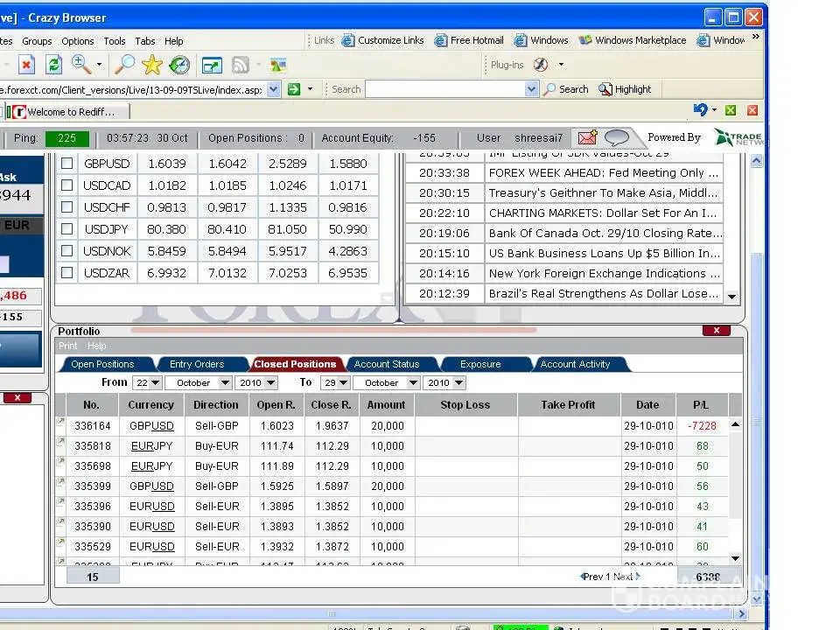
Task: Click the green refresh page icon
Action: [x=53, y=65]
